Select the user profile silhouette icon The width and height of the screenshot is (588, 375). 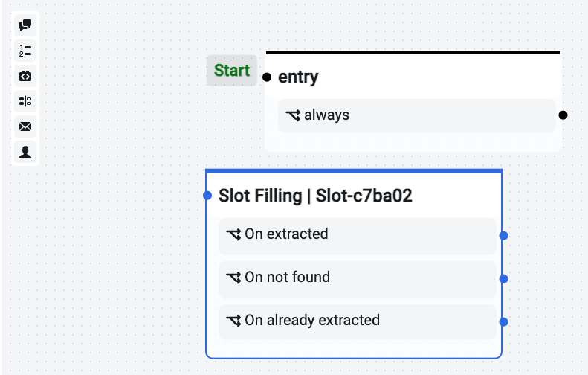(x=25, y=152)
